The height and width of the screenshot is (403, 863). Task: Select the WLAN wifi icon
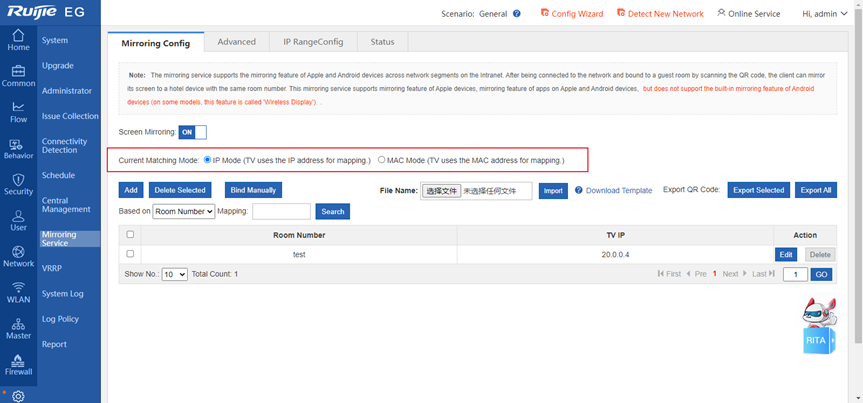[x=18, y=291]
